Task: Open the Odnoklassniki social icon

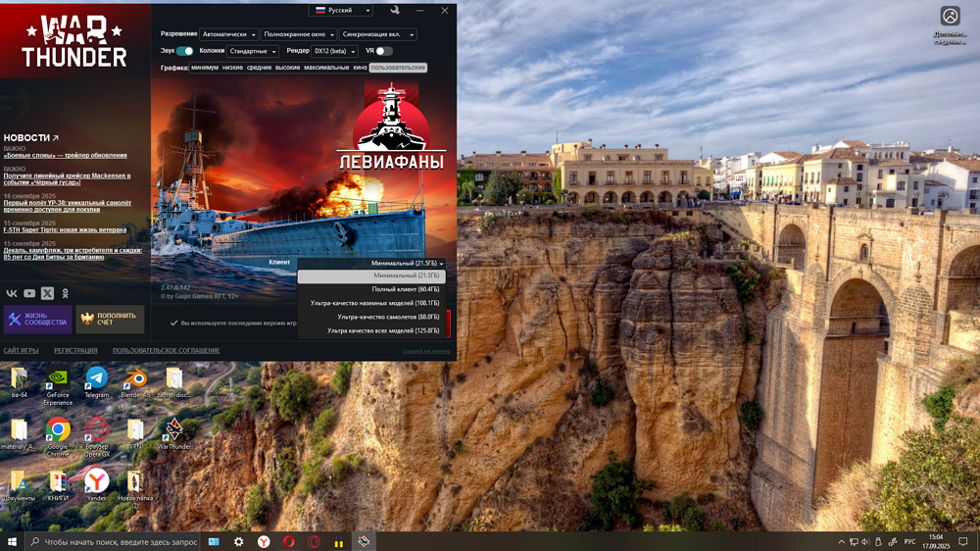Action: (x=65, y=293)
